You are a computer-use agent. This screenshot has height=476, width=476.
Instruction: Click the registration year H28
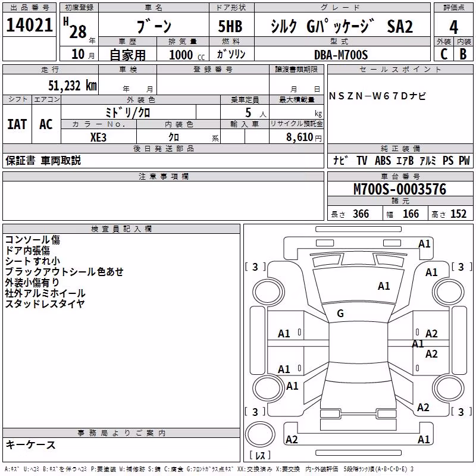click(x=76, y=28)
